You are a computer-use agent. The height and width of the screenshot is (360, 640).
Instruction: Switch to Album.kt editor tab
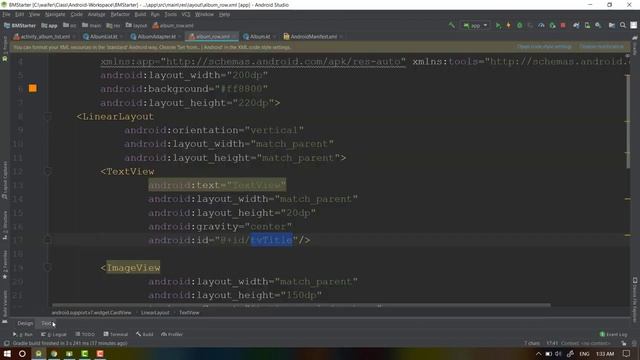pyautogui.click(x=259, y=37)
